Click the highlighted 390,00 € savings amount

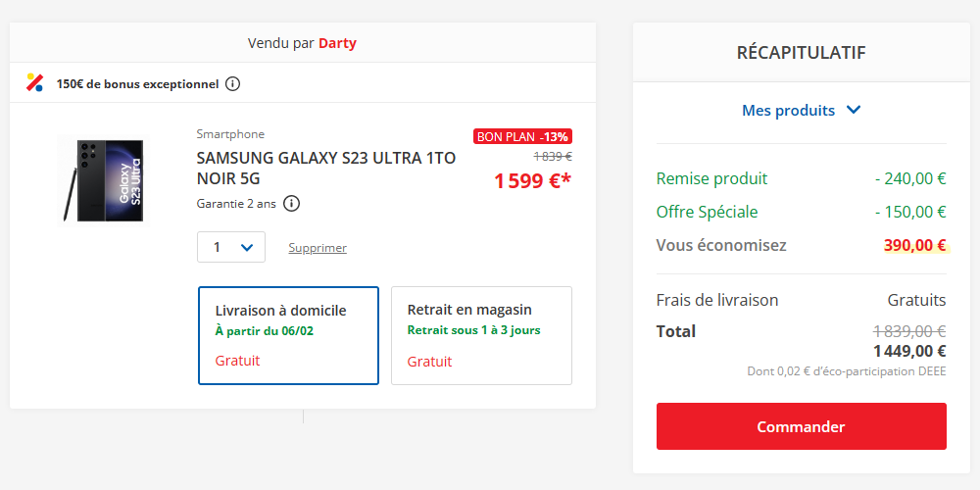pos(915,246)
